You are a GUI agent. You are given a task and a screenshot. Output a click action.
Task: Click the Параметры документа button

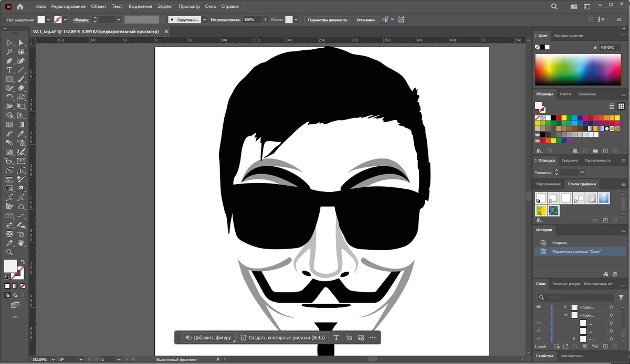coord(328,19)
